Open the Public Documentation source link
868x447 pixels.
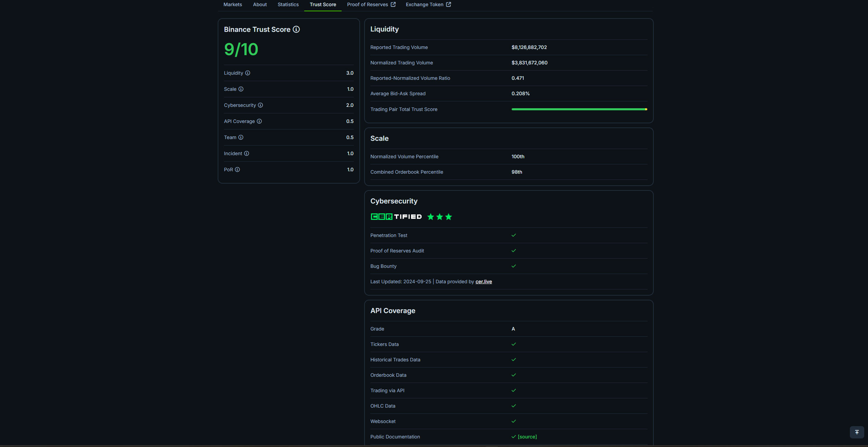click(527, 437)
